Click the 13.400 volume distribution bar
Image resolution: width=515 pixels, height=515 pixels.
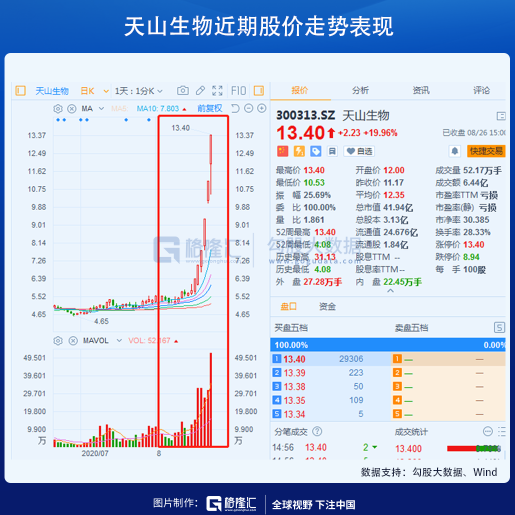(474, 449)
